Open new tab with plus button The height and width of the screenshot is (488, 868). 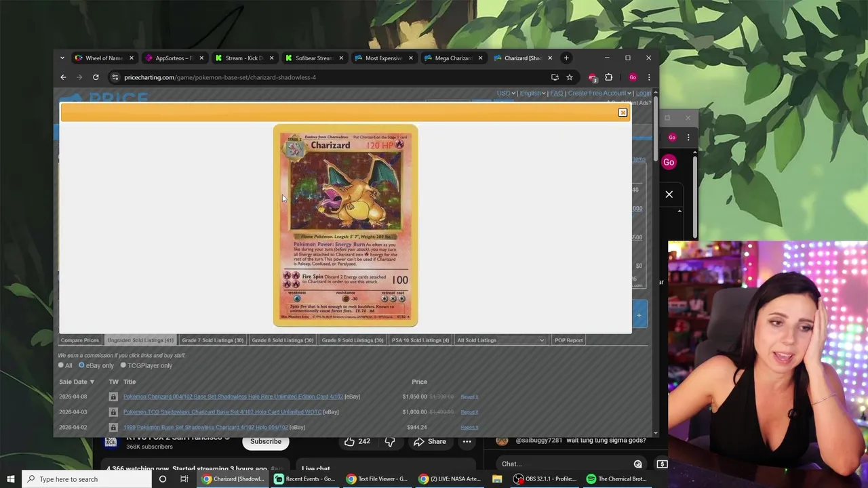coord(566,58)
